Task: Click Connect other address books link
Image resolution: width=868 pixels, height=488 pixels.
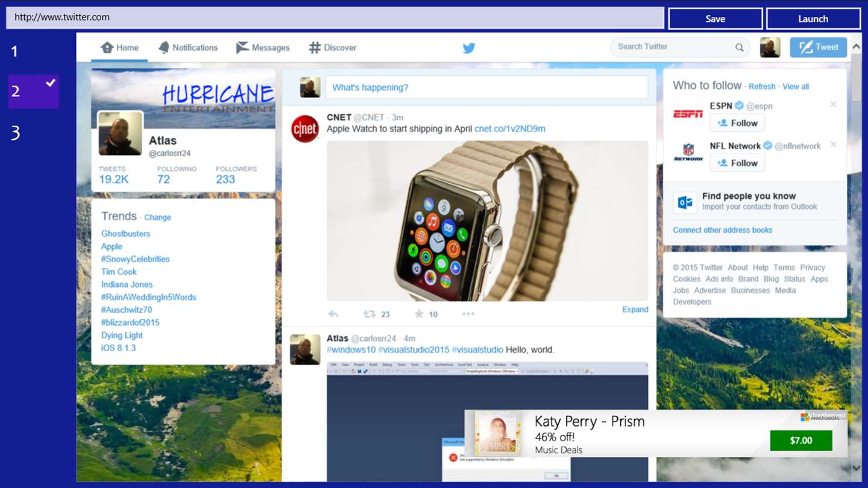Action: (723, 230)
